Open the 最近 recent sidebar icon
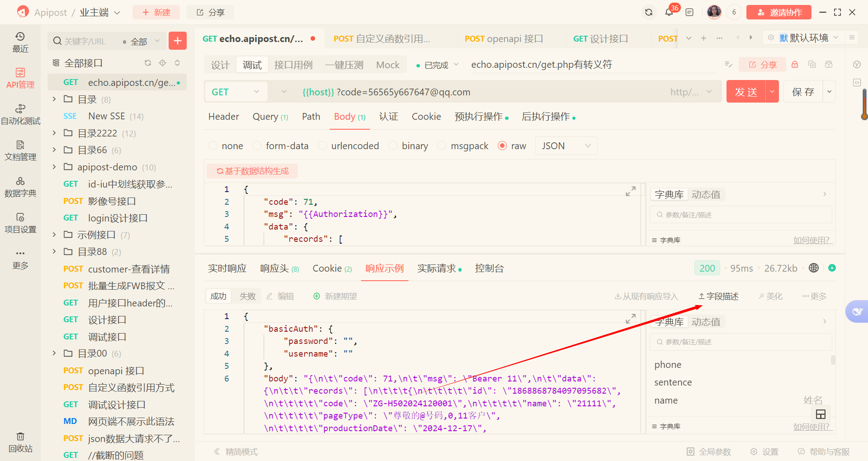Screen dimensions: 868x461 (20, 42)
